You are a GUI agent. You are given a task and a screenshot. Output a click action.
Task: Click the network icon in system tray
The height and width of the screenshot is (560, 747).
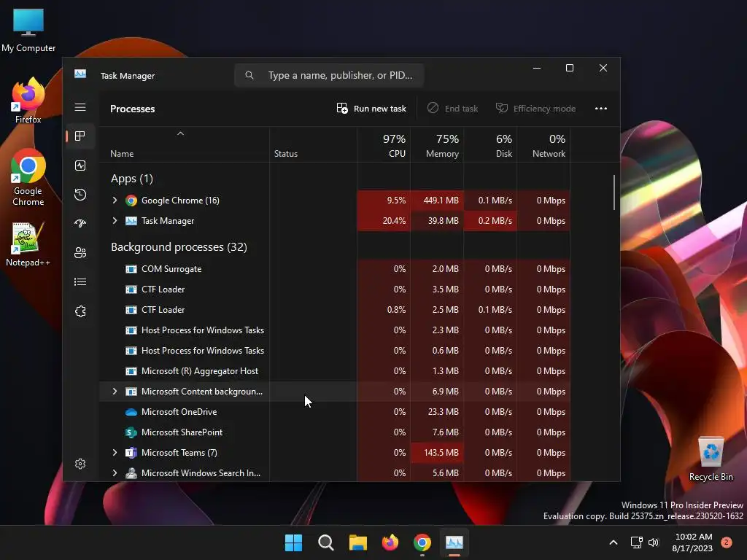coord(636,542)
